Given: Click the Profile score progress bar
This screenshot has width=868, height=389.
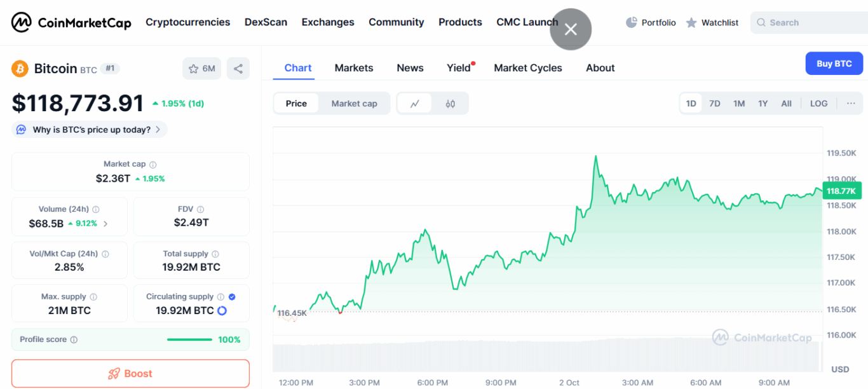Looking at the screenshot, I should click(189, 340).
